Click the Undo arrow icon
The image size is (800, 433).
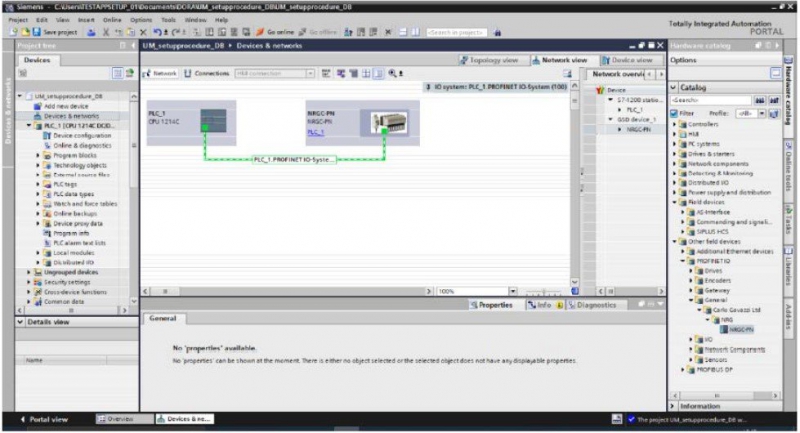click(x=158, y=32)
